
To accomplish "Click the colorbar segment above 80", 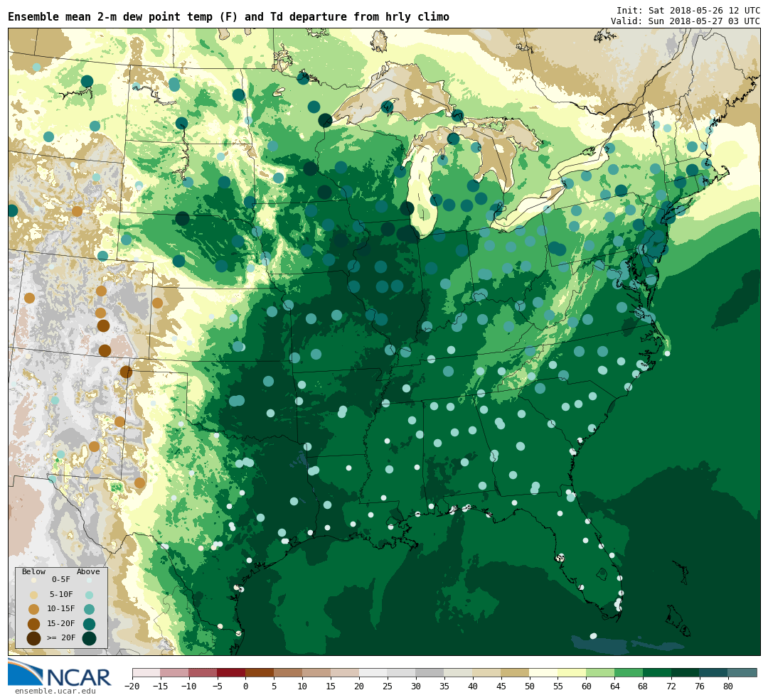I will coord(742,672).
